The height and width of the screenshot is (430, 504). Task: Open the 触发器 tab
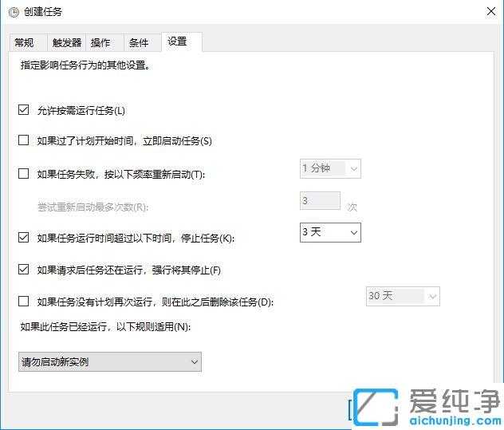point(67,42)
